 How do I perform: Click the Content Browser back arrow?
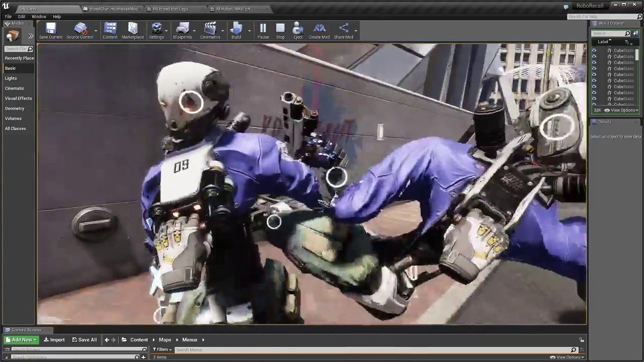pos(107,340)
